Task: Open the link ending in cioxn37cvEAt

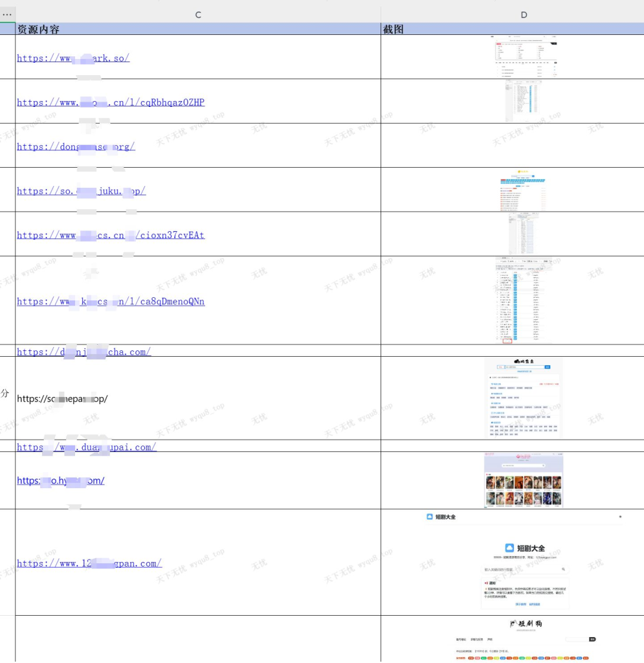Action: [x=111, y=235]
